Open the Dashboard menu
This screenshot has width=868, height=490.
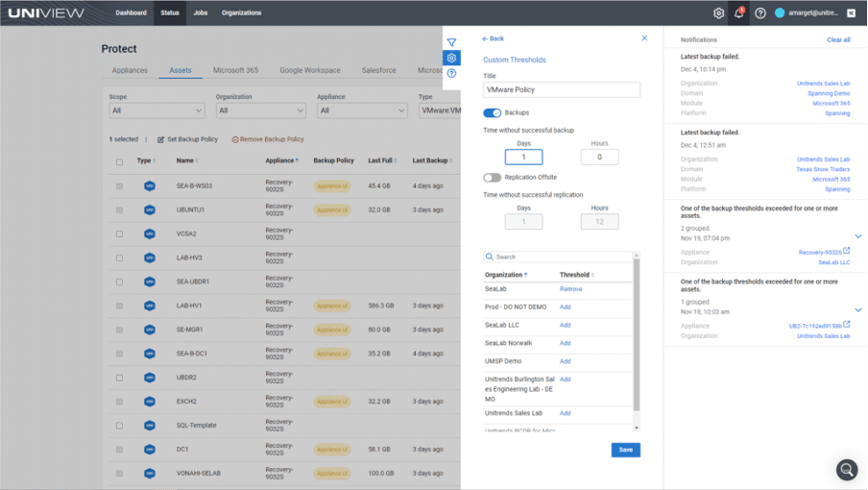(132, 12)
